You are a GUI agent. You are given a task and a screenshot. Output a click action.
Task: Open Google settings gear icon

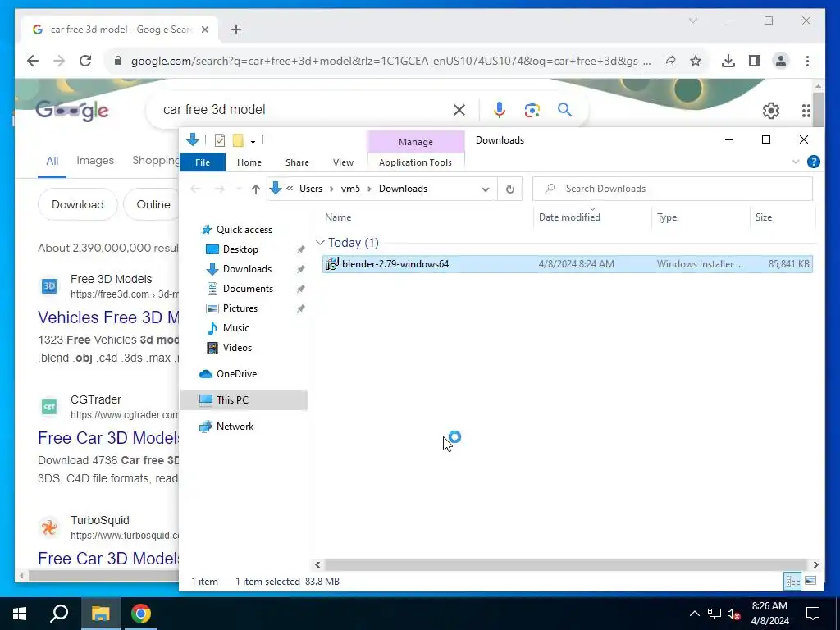[771, 111]
